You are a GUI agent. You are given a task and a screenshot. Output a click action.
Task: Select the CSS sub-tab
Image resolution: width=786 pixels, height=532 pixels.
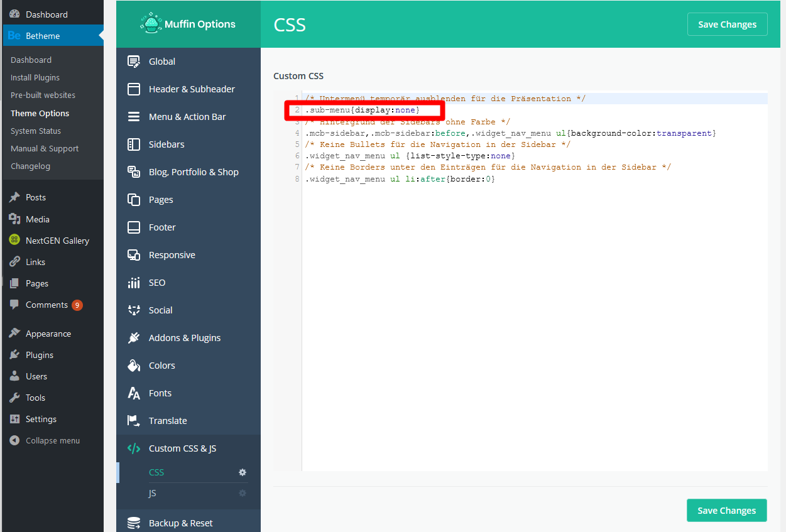click(x=156, y=472)
